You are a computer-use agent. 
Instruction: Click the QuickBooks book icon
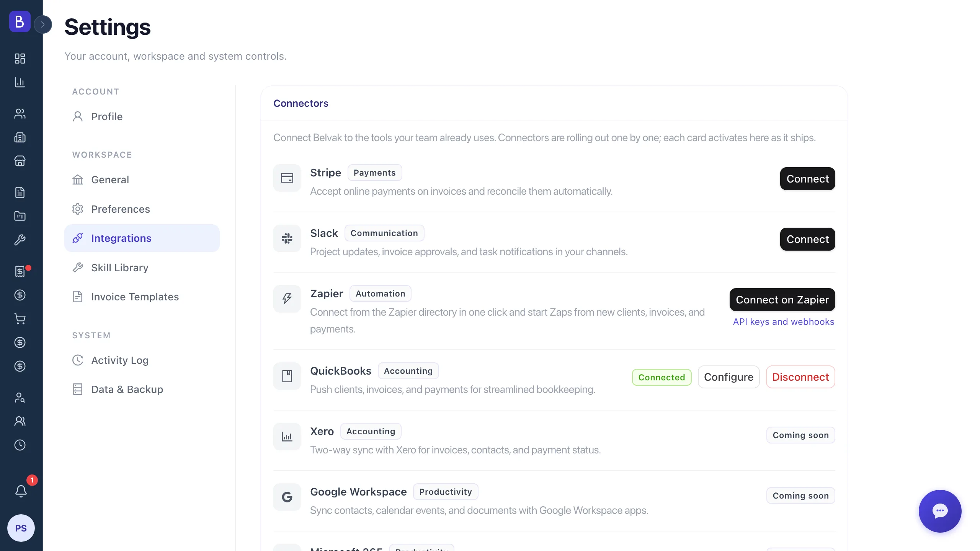287,376
